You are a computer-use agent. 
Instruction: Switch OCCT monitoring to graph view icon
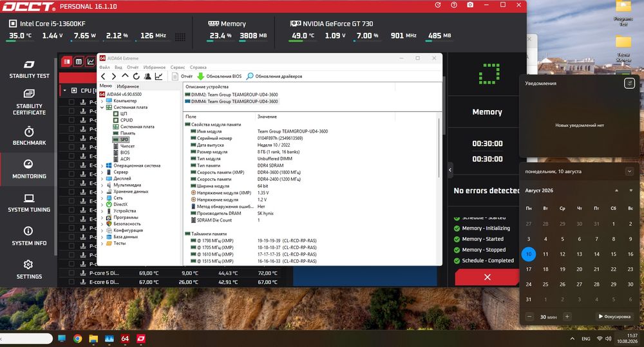90,62
